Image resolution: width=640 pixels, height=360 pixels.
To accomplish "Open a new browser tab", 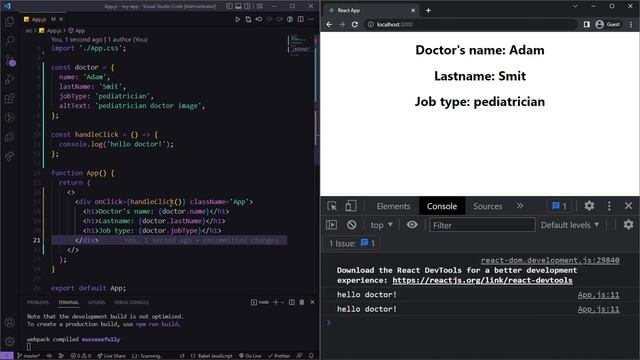I will pos(428,10).
